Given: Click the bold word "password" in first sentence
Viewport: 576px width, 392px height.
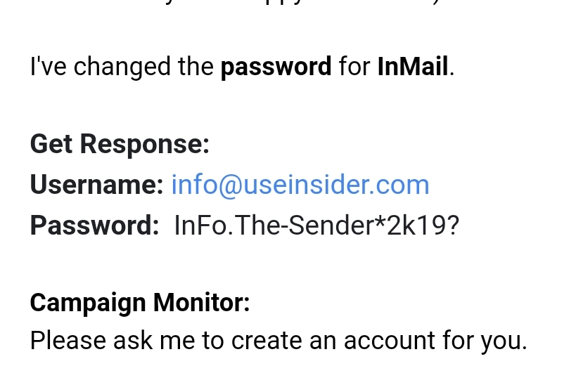Looking at the screenshot, I should pyautogui.click(x=276, y=67).
